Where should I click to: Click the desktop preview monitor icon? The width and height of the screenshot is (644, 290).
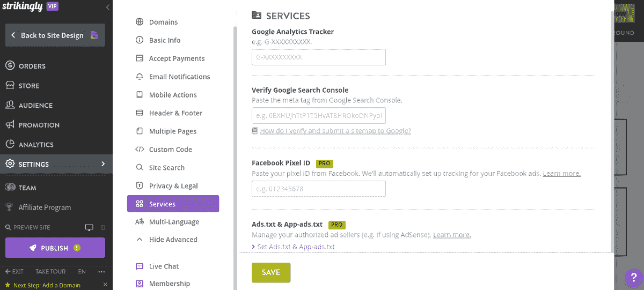tap(90, 227)
